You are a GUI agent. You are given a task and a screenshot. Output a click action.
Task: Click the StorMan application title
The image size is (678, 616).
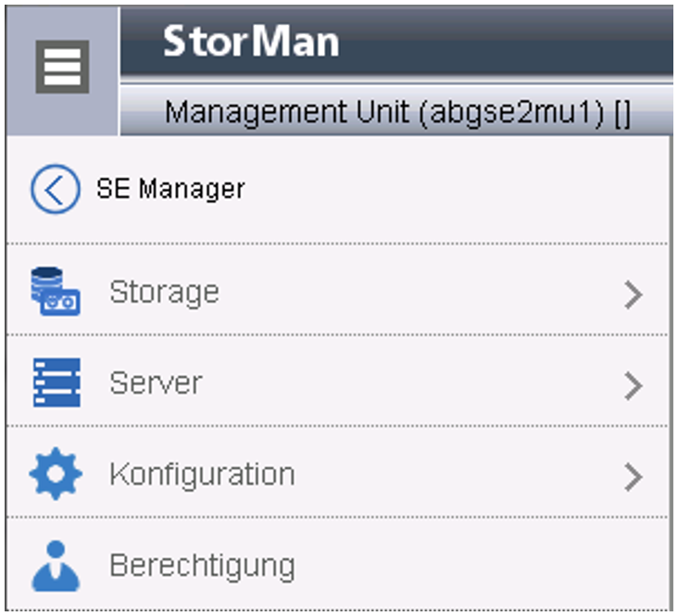click(251, 42)
